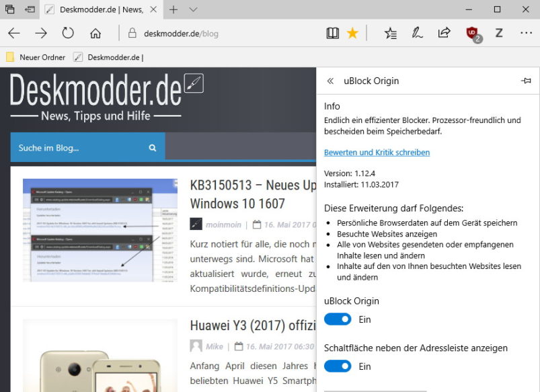Open the Hub panel
Screen dimensions: 540x392
click(x=391, y=32)
